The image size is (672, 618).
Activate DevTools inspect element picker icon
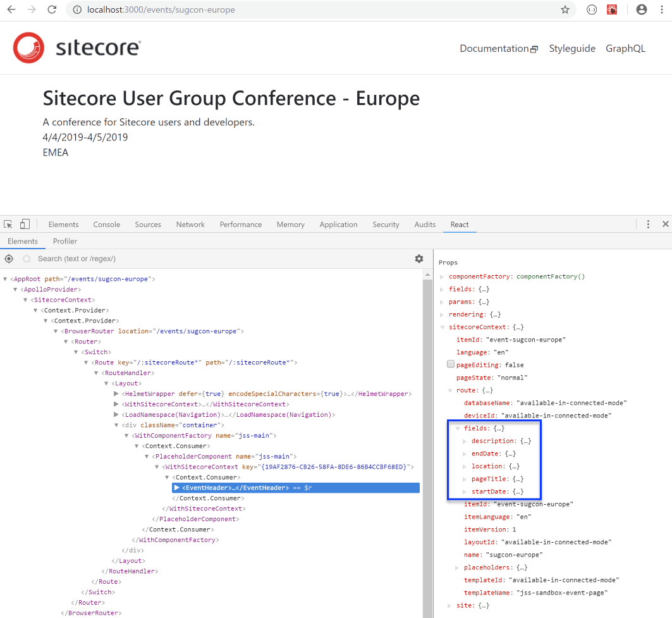point(8,225)
